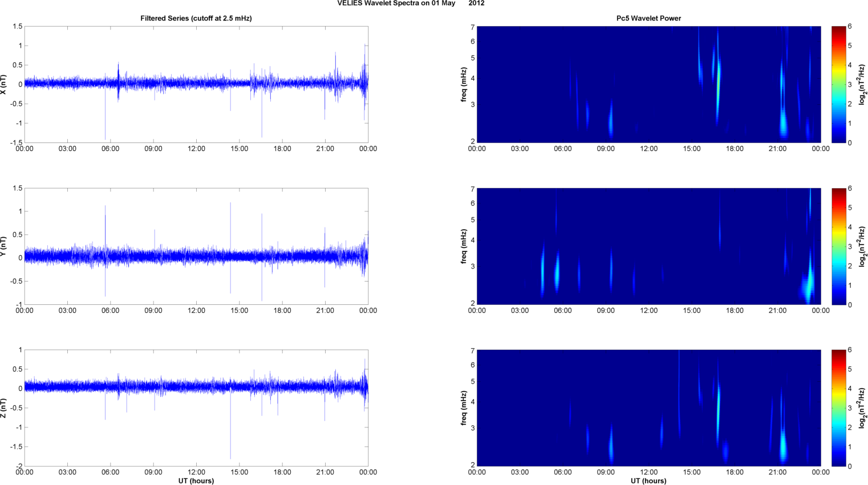Click the log2(nT²/Hz) label on X-component colorbar

coord(862,84)
